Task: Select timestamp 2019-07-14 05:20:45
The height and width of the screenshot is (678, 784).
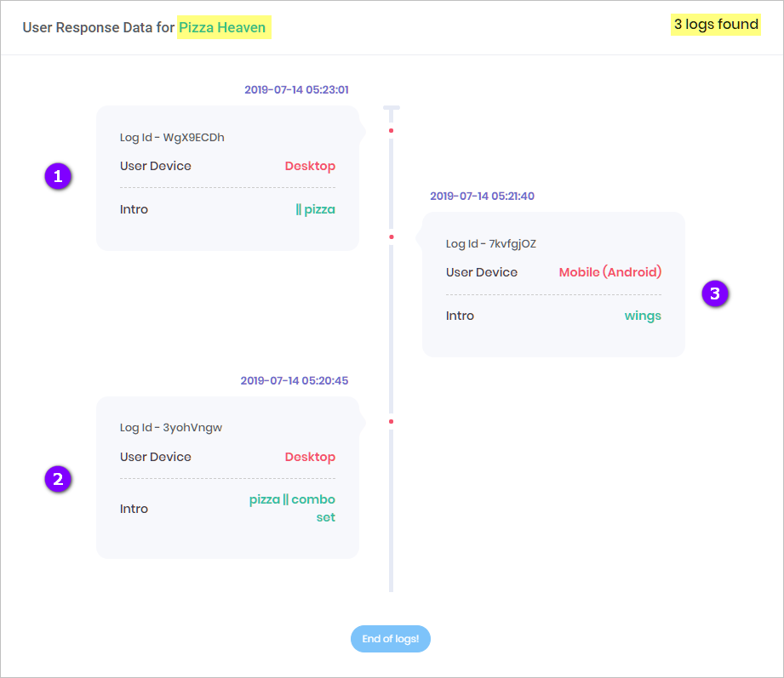Action: click(295, 381)
